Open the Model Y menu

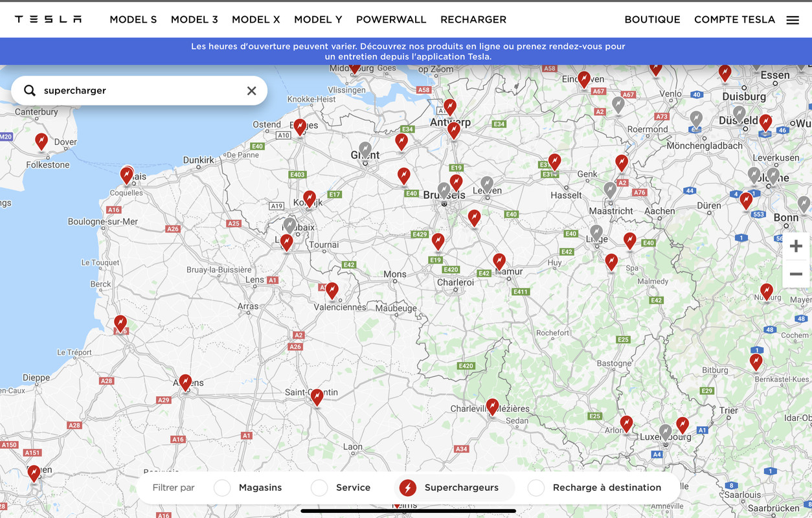pos(318,19)
